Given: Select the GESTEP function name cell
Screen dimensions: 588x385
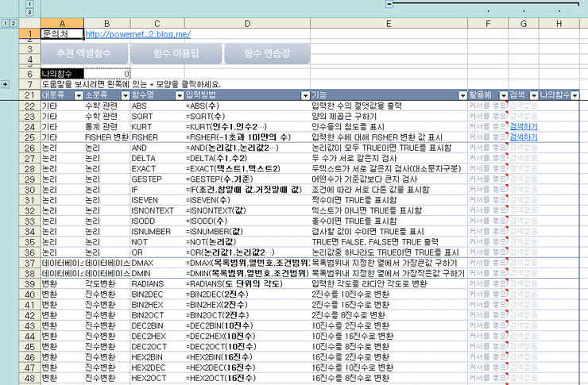Looking at the screenshot, I should 157,179.
